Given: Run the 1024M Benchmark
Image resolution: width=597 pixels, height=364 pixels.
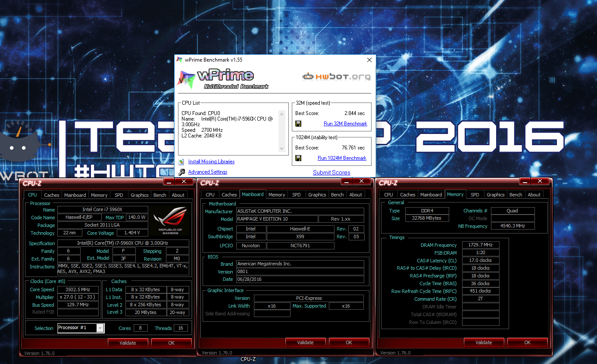Looking at the screenshot, I should tap(342, 158).
